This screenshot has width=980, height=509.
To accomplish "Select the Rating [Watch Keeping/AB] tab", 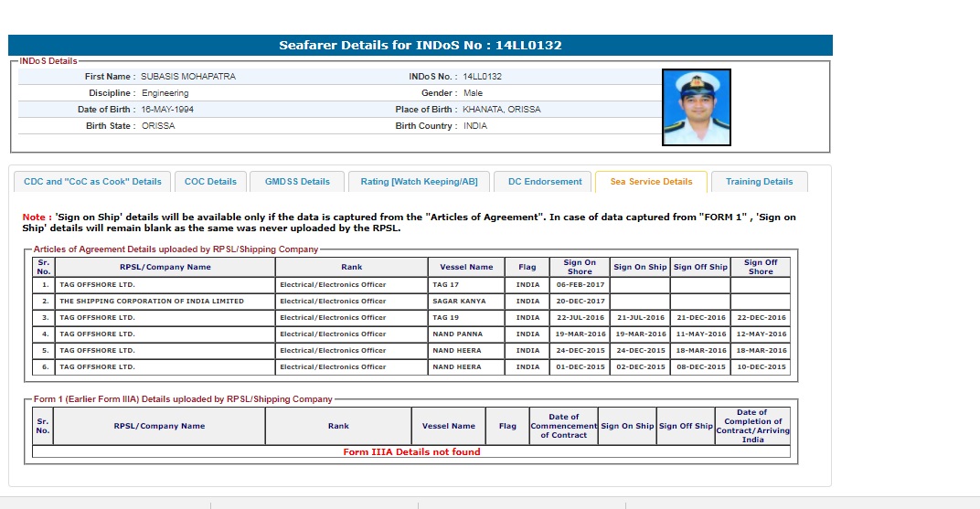I will (x=419, y=182).
